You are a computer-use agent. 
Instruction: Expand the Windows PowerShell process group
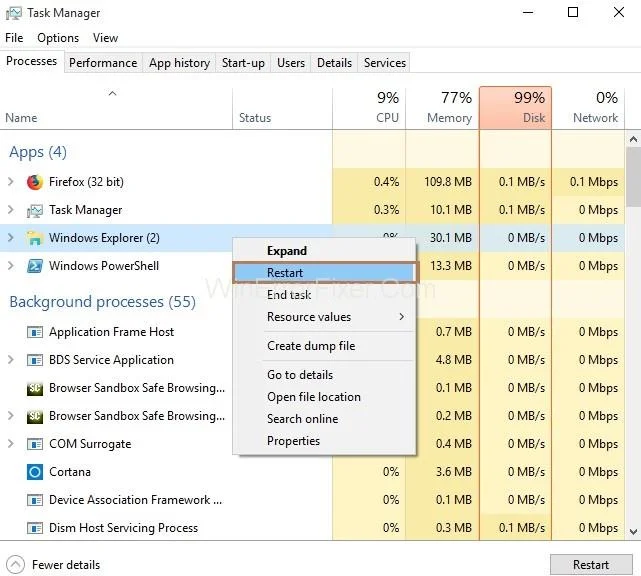pos(11,266)
